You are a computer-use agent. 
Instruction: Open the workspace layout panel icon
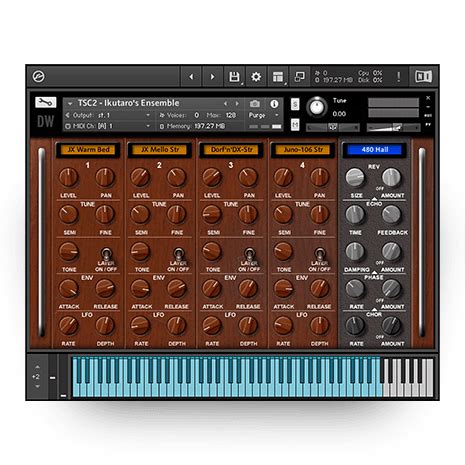pos(278,77)
